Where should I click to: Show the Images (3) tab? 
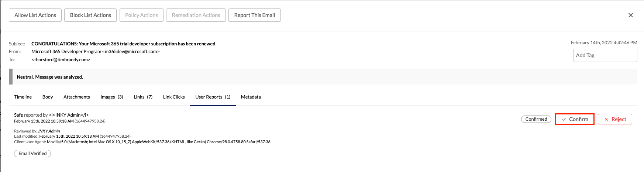[112, 97]
